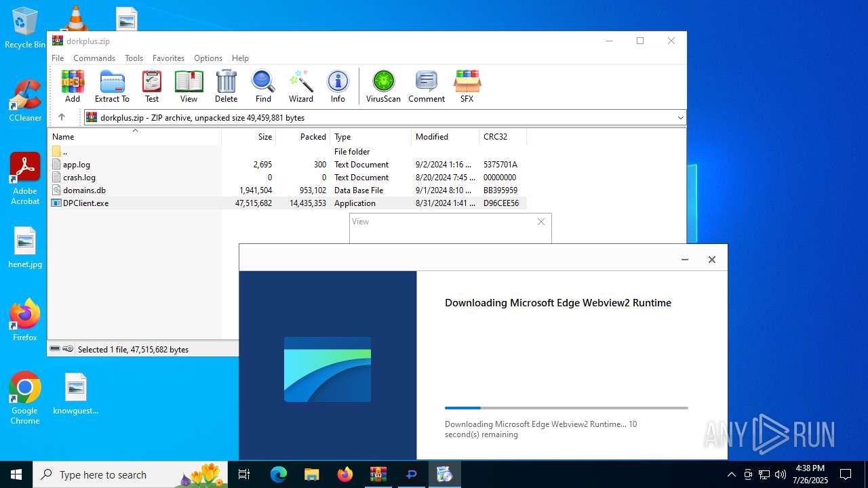
Task: Select the parent folder '..' row
Action: click(288, 152)
